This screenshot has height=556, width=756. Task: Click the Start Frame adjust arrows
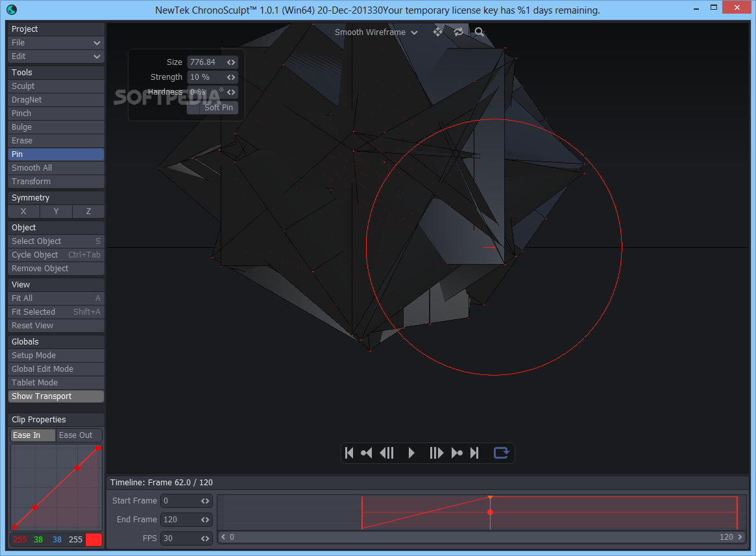(205, 501)
